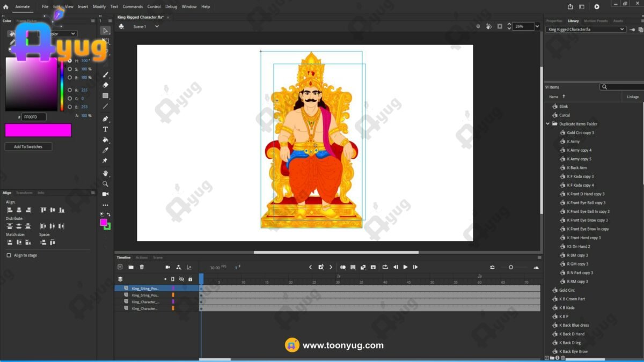Select the Eyedropper tool

point(106,150)
